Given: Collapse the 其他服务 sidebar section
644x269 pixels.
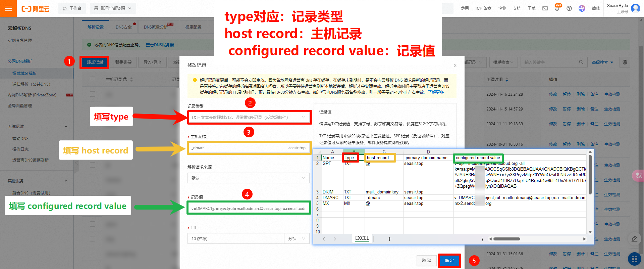Looking at the screenshot, I should click(66, 181).
